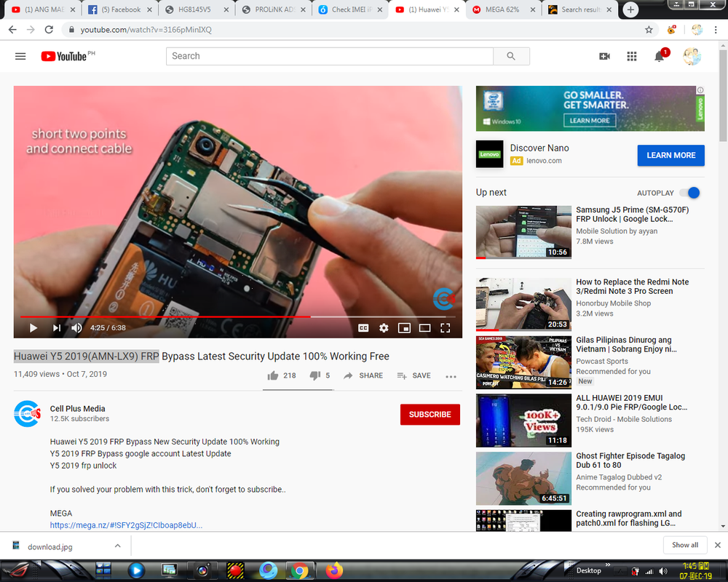Screen dimensions: 728x582
Task: Click the search magnifier button
Action: coord(511,56)
